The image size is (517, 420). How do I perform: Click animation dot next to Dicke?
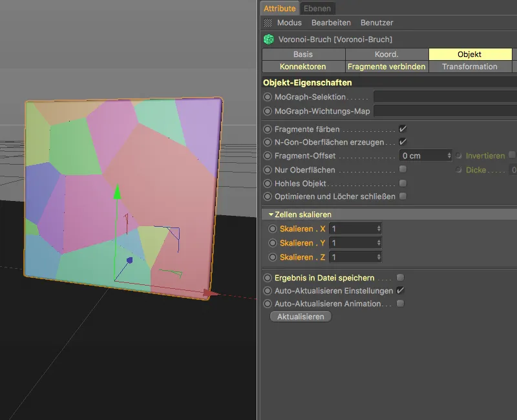point(459,170)
